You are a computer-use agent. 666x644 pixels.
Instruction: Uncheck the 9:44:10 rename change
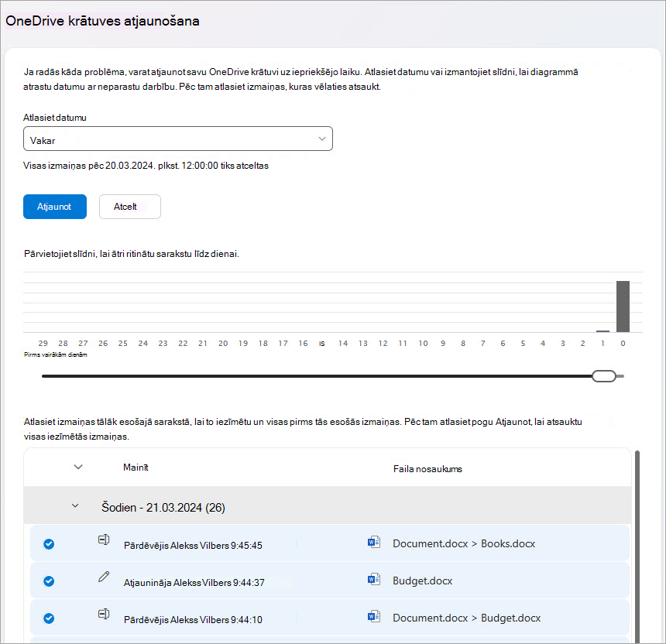point(49,618)
